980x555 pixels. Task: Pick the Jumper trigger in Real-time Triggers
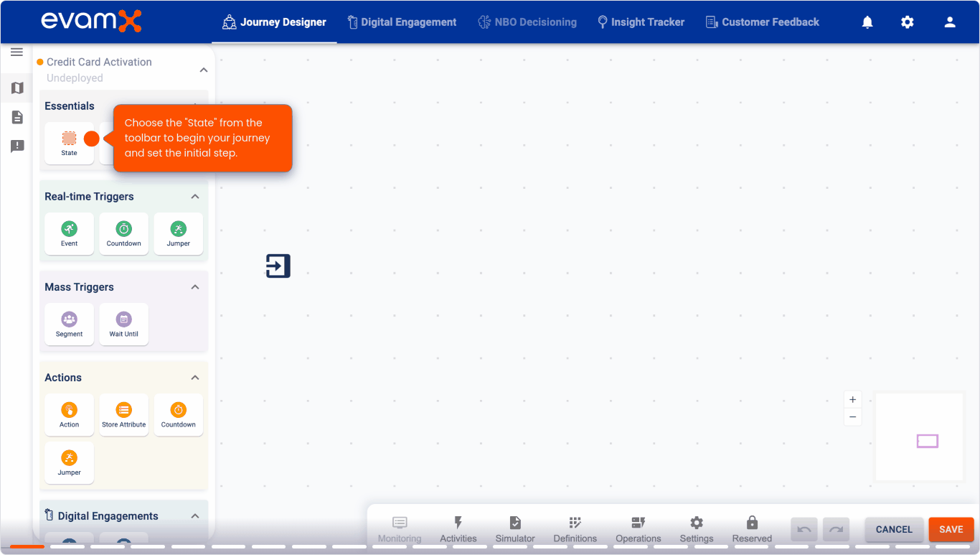tap(178, 233)
